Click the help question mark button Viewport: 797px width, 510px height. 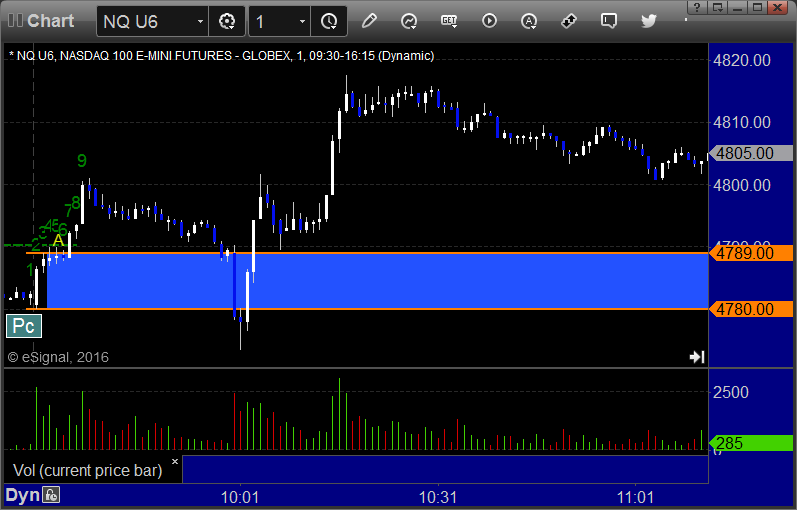697,7
